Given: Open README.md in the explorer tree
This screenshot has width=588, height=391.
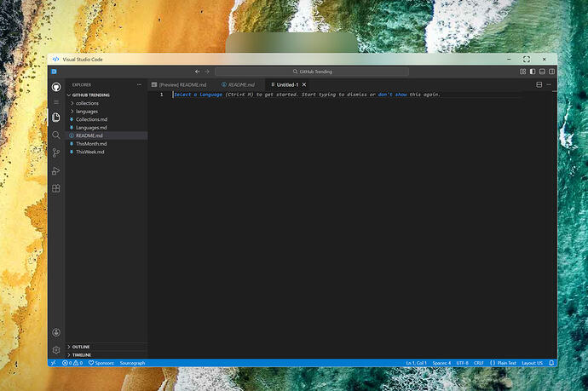Looking at the screenshot, I should [107, 135].
